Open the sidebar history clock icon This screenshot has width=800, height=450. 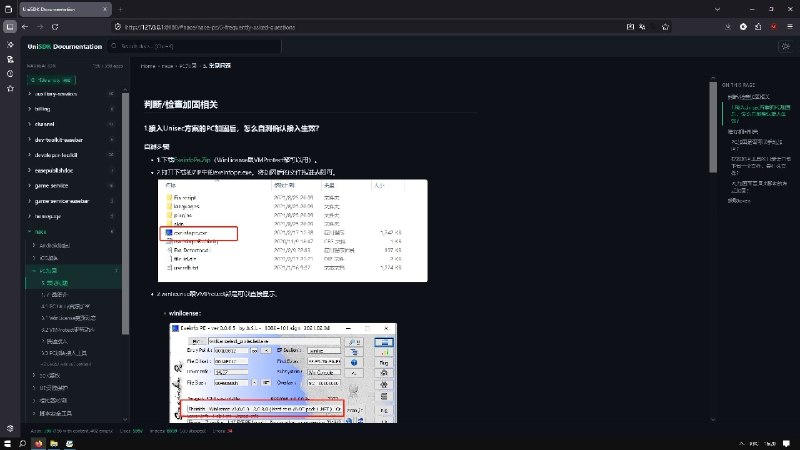10,74
